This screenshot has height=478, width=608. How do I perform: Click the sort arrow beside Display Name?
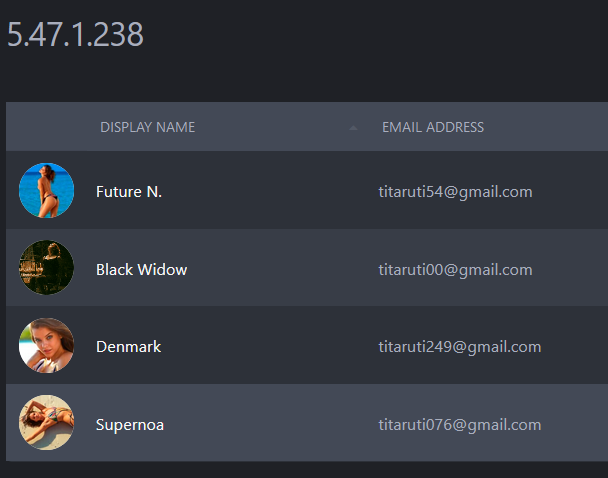click(x=353, y=128)
